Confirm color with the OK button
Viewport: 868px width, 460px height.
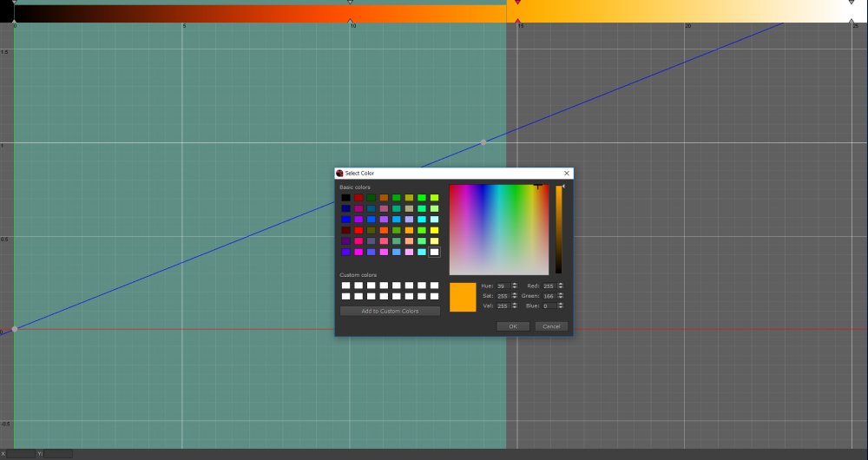point(513,326)
